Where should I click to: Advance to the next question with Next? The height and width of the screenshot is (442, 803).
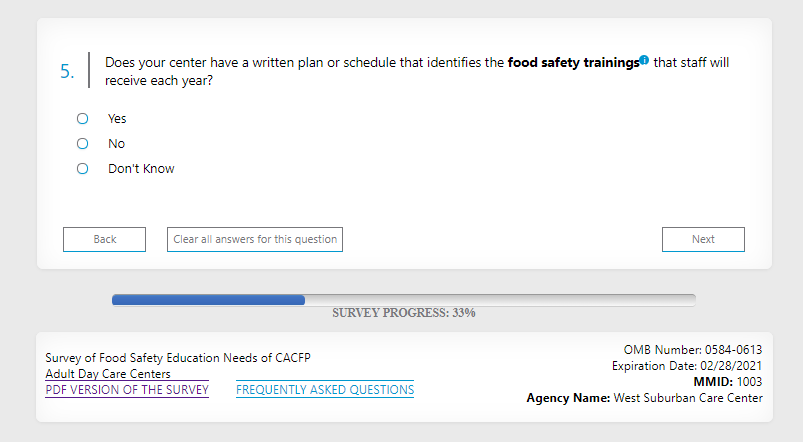click(x=703, y=239)
